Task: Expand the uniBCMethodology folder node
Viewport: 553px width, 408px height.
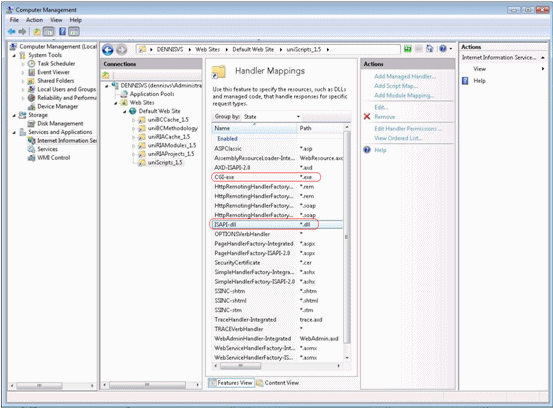Action: [134, 129]
